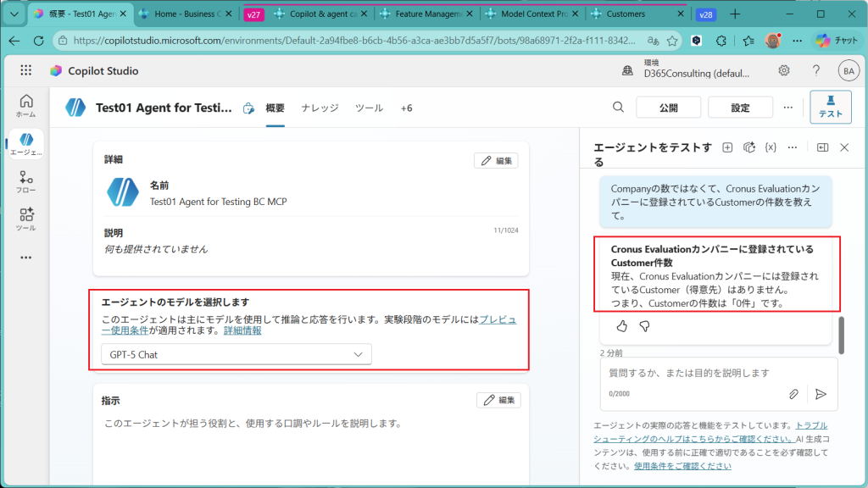This screenshot has width=868, height=488.
Task: Click the thumbs up feedback icon
Action: coord(622,325)
